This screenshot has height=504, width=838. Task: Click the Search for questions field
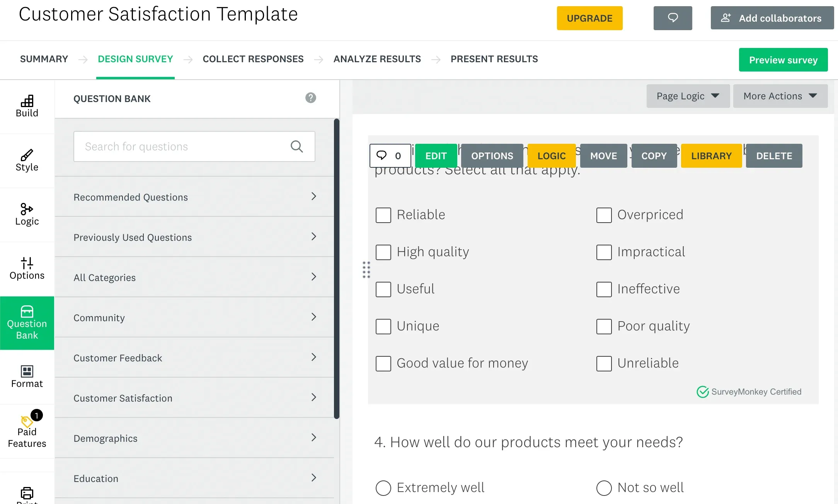point(186,146)
